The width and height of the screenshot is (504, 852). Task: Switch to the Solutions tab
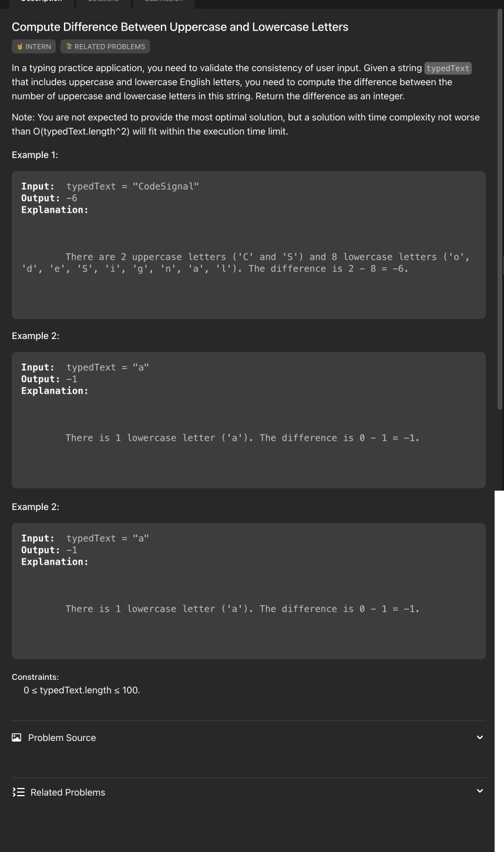coord(103,2)
